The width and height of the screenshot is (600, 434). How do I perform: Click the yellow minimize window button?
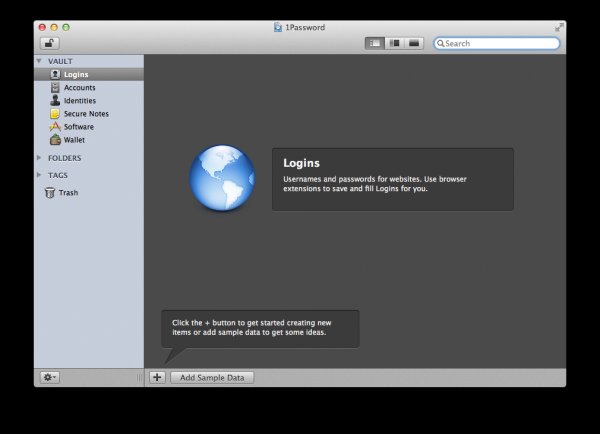tap(54, 27)
